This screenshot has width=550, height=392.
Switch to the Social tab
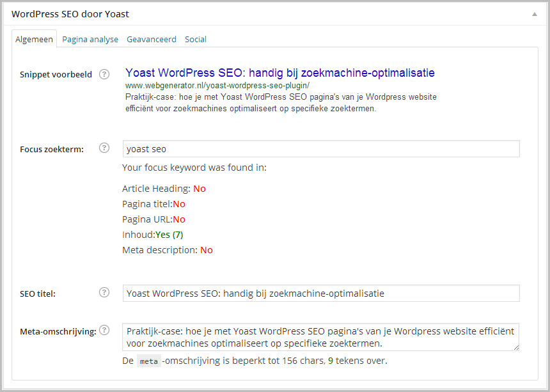click(x=196, y=39)
